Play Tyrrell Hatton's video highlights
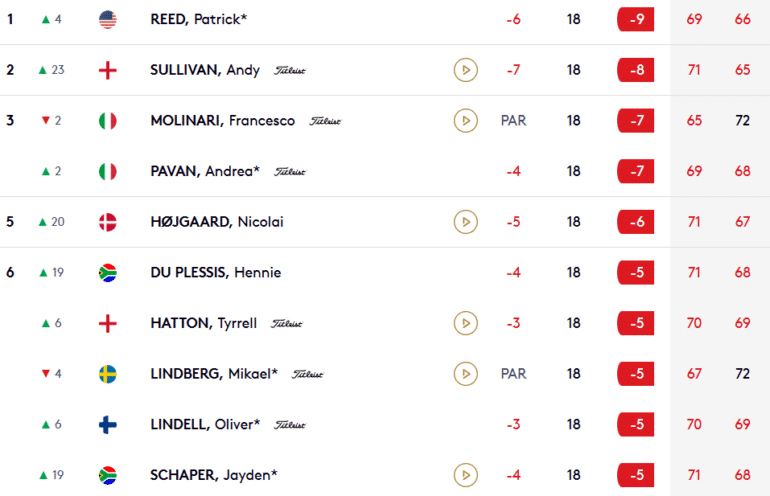 (464, 323)
